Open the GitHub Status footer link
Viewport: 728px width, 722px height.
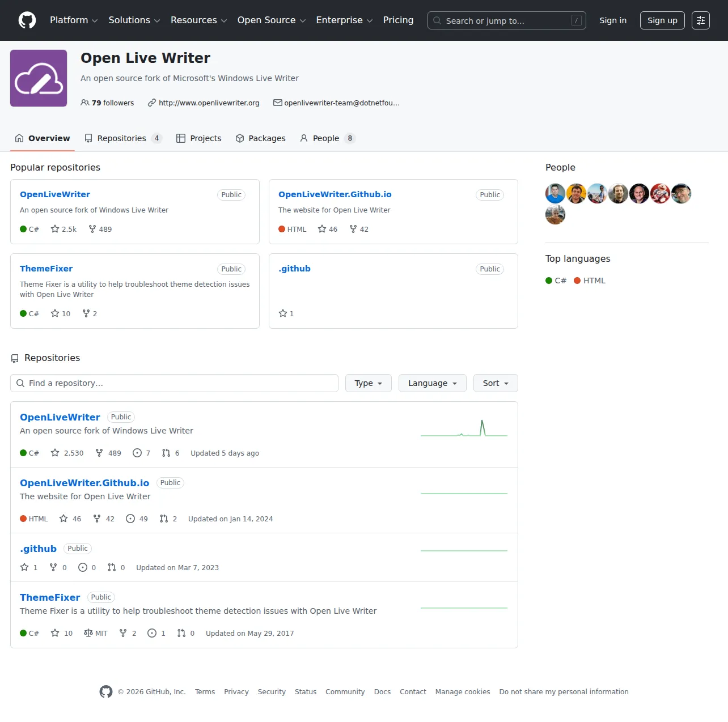[306, 692]
